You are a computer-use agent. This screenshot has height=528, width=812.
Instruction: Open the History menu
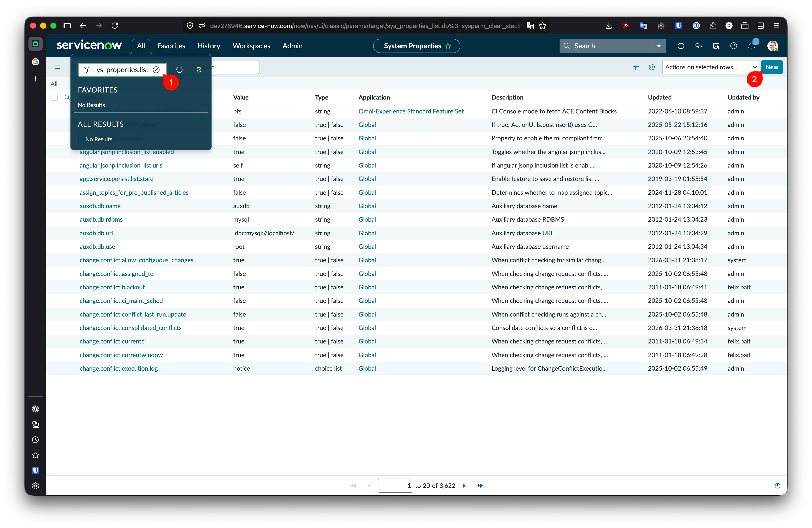click(x=209, y=46)
